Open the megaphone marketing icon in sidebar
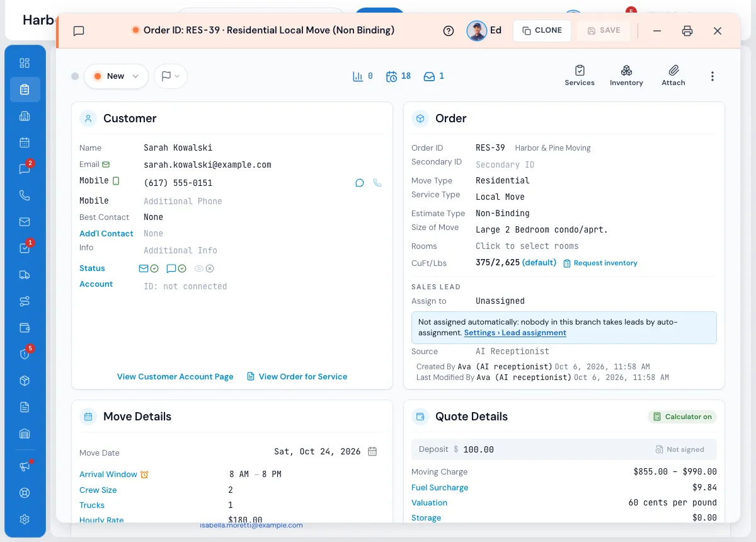 pyautogui.click(x=25, y=466)
